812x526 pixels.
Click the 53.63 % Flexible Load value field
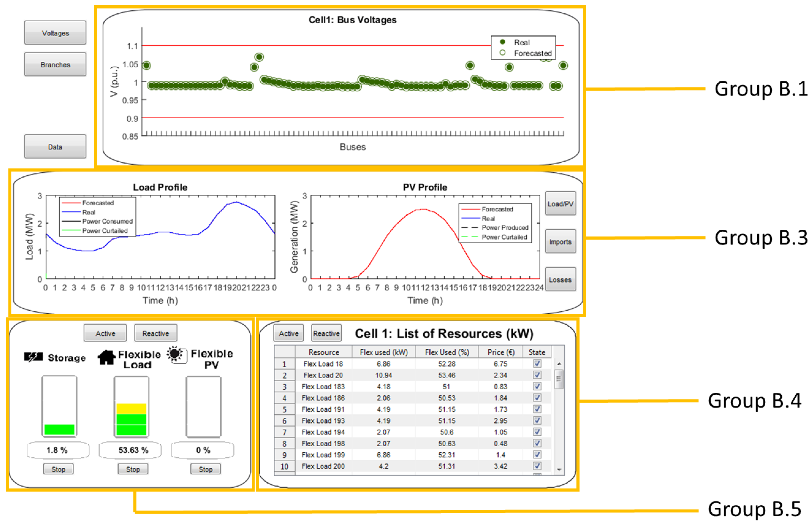pos(130,450)
